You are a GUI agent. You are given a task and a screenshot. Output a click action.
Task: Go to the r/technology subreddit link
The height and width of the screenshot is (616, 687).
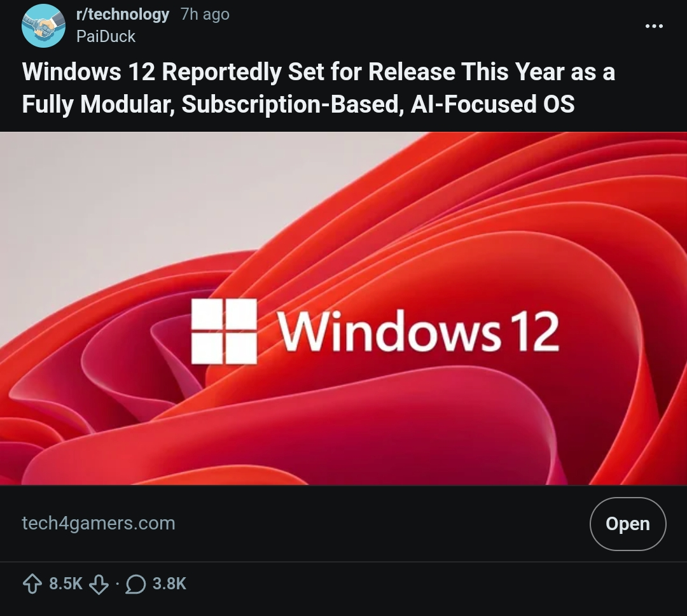click(x=123, y=15)
